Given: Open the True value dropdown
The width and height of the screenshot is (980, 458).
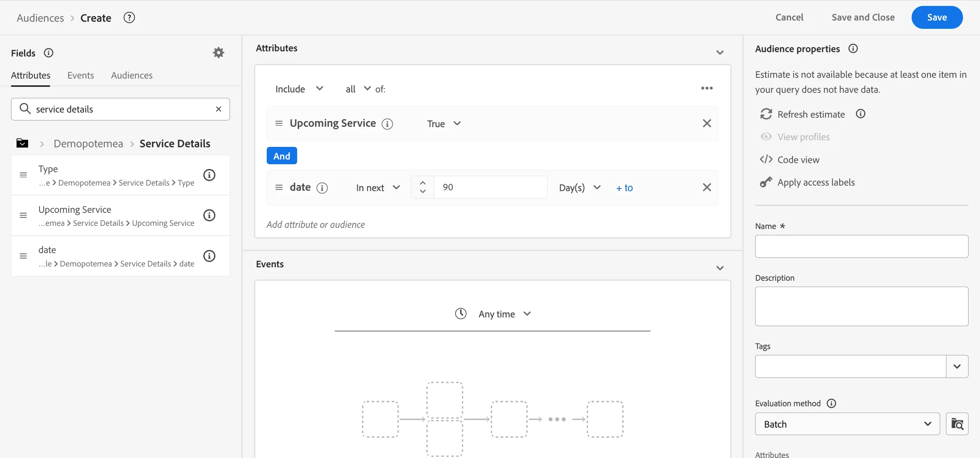Looking at the screenshot, I should [444, 124].
